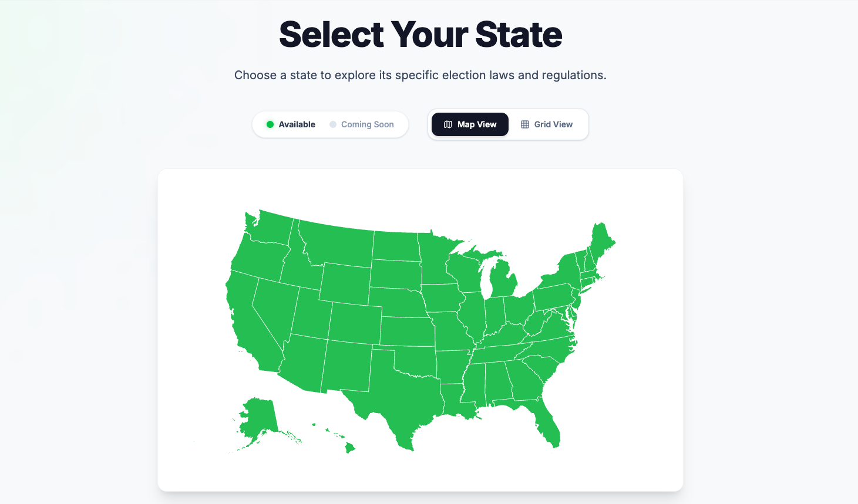Click the gray Coming Soon legend dot
858x504 pixels.
tap(333, 124)
